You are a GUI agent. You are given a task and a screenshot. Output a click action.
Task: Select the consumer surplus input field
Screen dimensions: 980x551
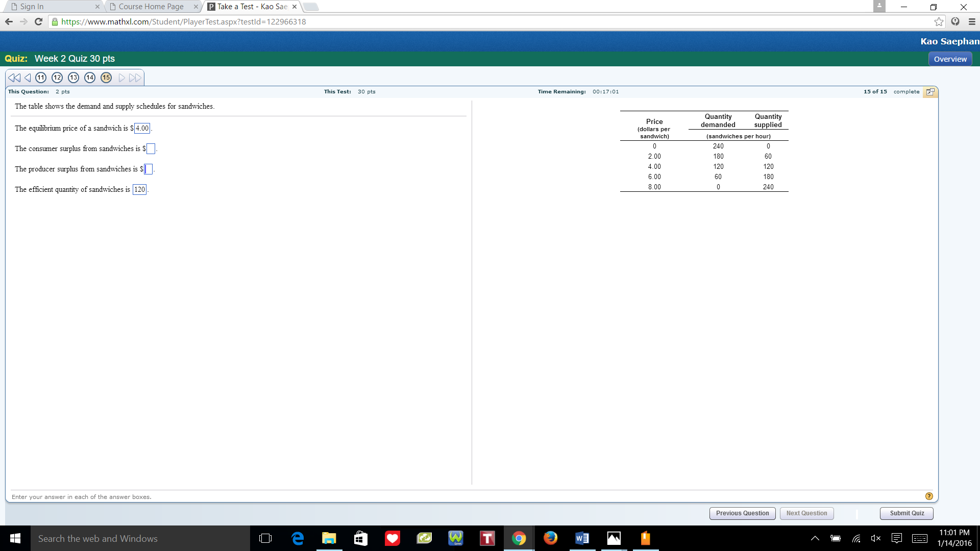pos(150,148)
